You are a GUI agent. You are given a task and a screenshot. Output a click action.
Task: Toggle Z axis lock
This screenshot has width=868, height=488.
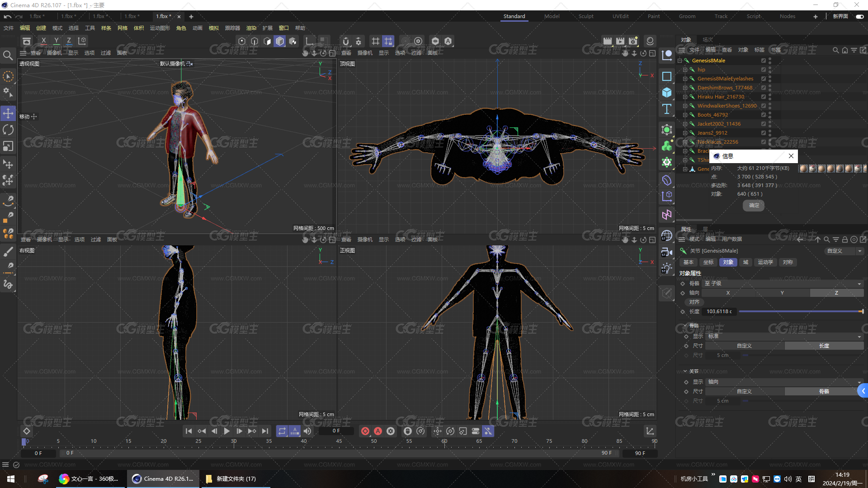[x=69, y=41]
